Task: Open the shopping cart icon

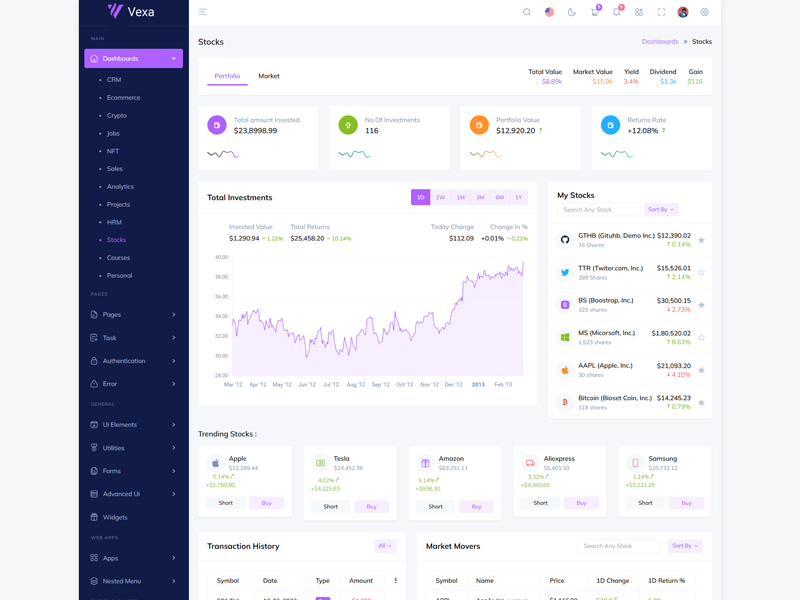Action: (594, 12)
